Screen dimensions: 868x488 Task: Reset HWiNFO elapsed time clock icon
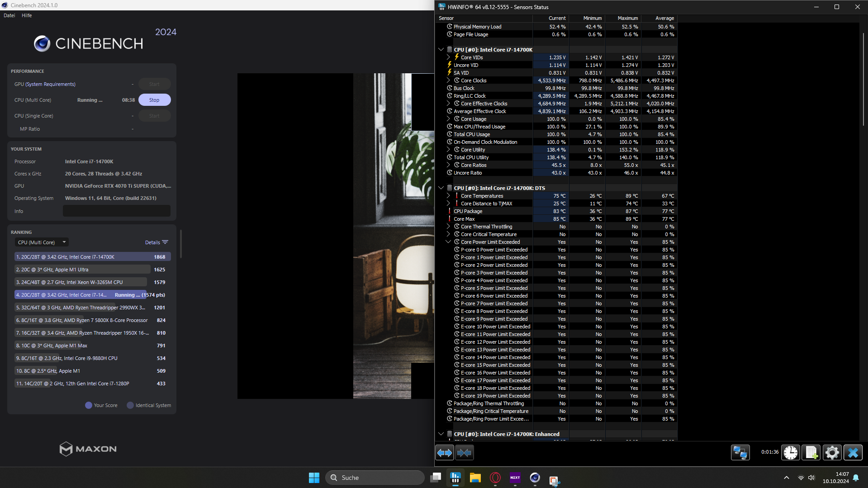pyautogui.click(x=791, y=452)
